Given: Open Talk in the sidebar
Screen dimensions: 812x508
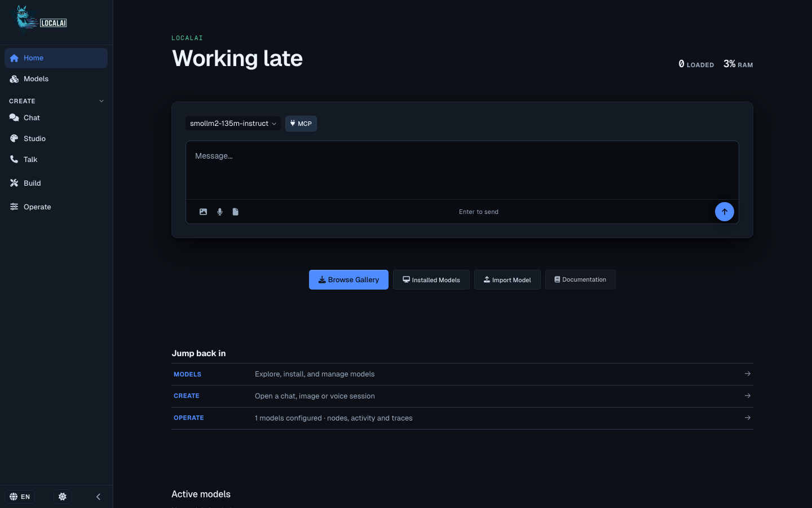Looking at the screenshot, I should [x=56, y=160].
